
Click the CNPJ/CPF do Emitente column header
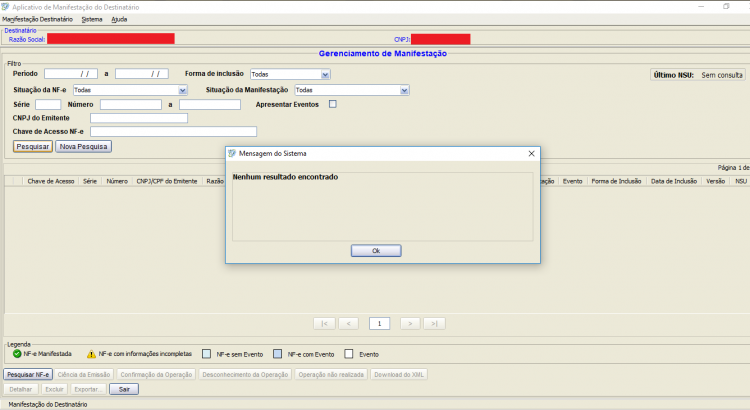pos(166,181)
